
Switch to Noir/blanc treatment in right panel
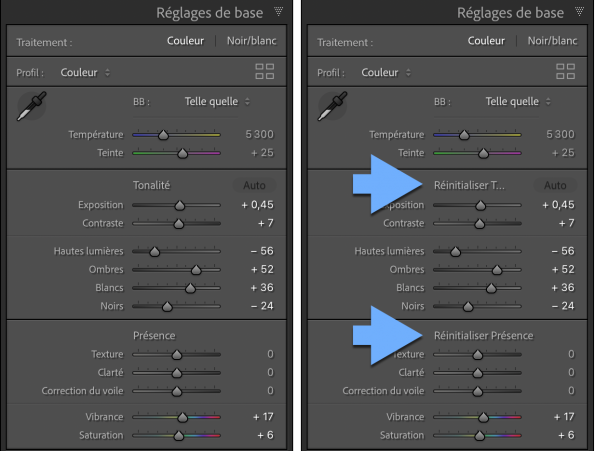tap(552, 41)
